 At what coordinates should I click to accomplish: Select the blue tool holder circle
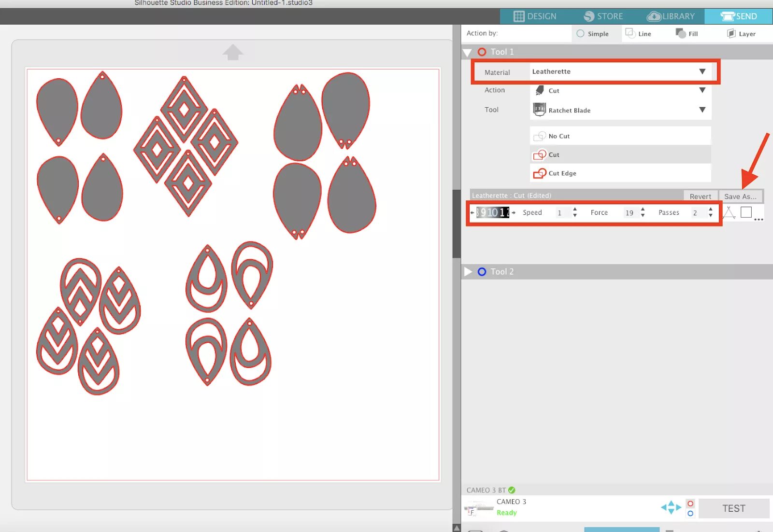point(690,513)
